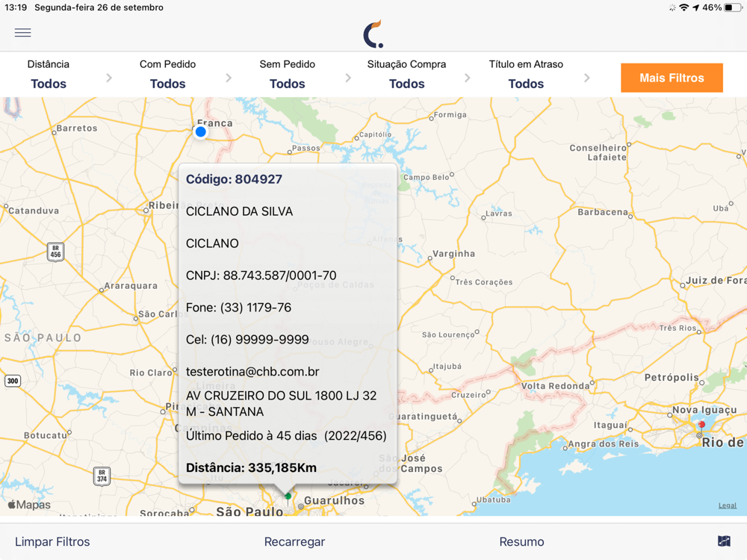Image resolution: width=747 pixels, height=560 pixels.
Task: Tap Varginha city label on map
Action: (x=453, y=254)
